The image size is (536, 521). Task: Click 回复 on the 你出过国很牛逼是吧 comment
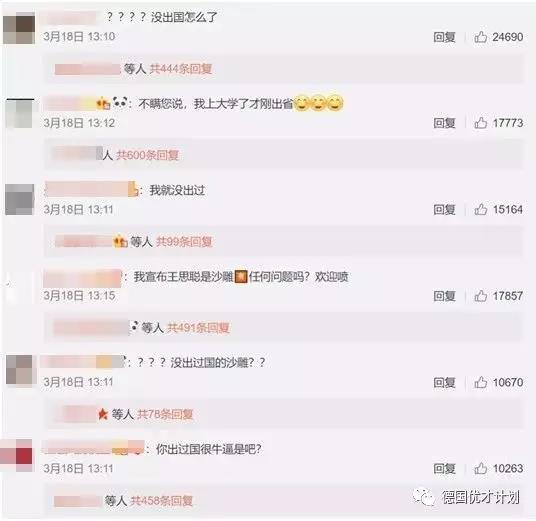click(444, 469)
